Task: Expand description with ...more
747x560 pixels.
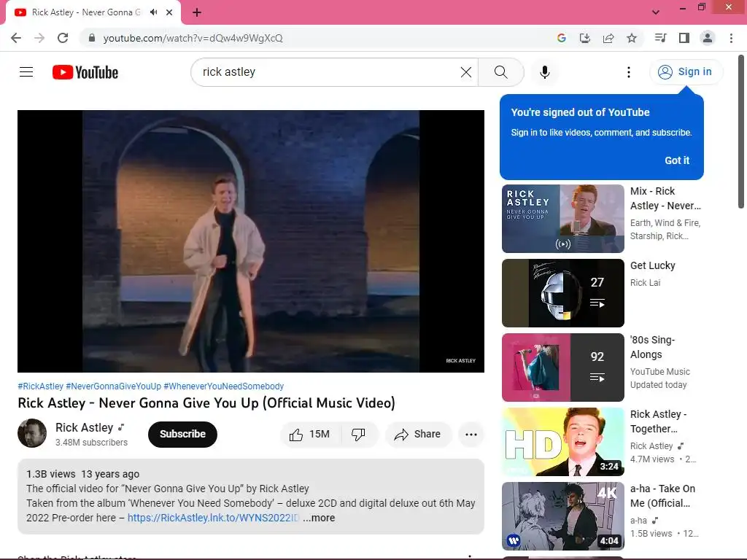Action: (319, 518)
